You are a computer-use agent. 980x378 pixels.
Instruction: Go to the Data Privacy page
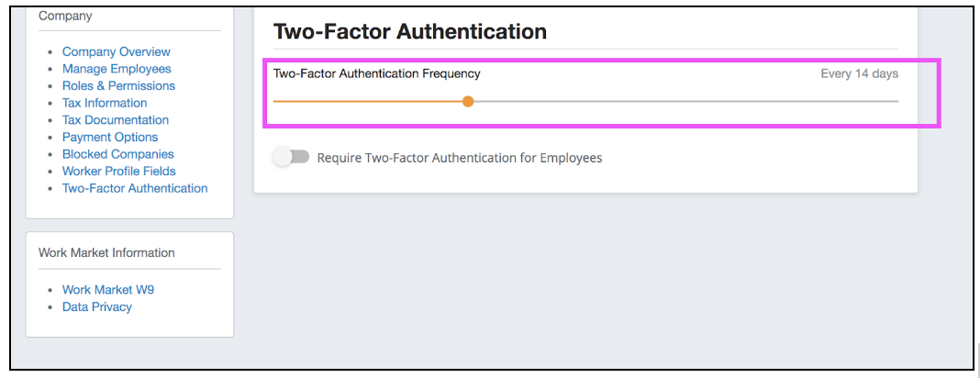pos(96,307)
